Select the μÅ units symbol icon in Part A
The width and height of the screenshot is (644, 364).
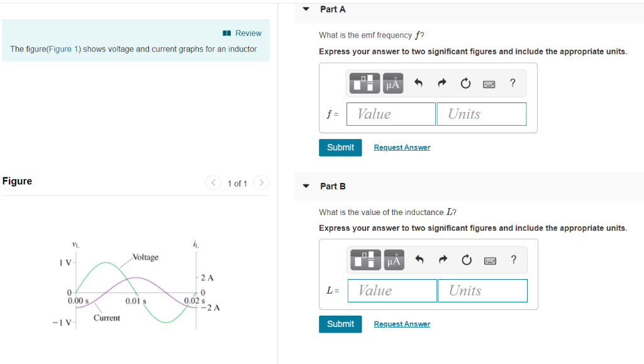(392, 82)
